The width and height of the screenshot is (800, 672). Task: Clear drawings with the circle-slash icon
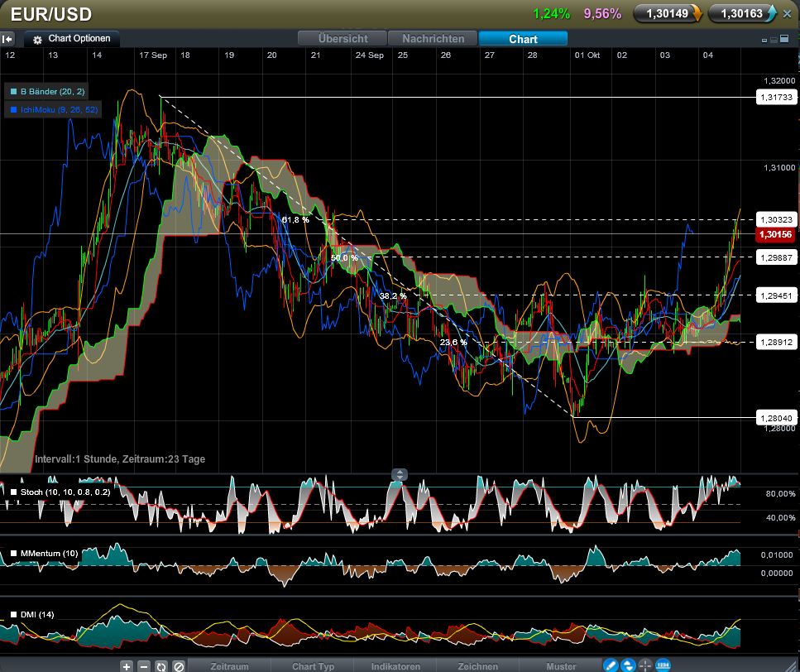[179, 666]
